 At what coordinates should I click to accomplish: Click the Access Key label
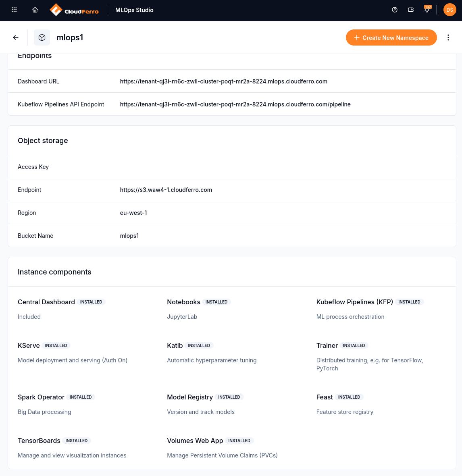coord(33,167)
